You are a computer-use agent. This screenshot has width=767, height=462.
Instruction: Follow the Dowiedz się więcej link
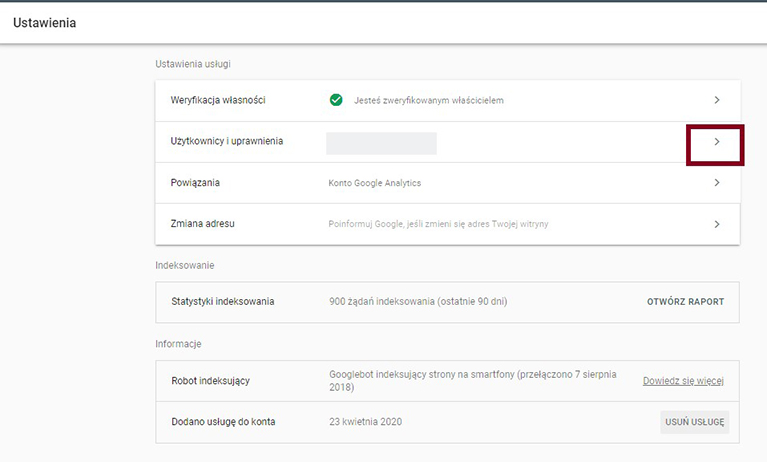(x=683, y=380)
